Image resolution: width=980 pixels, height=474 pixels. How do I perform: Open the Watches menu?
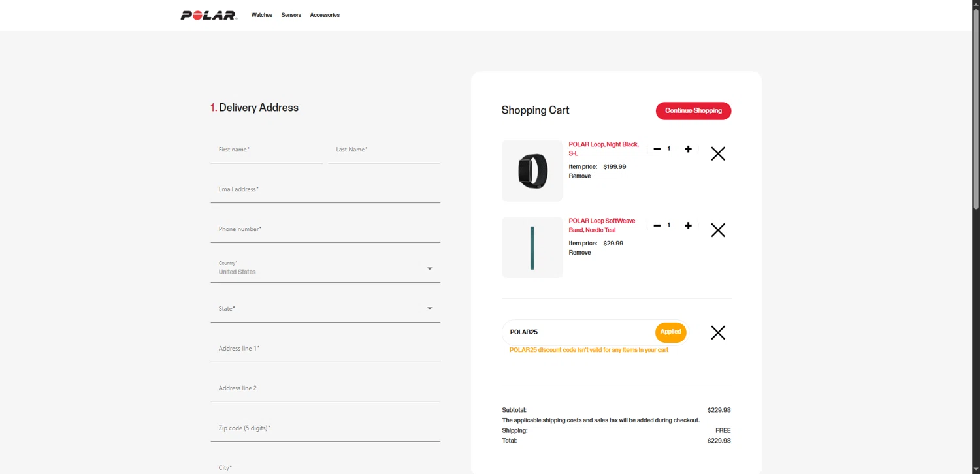(x=262, y=15)
